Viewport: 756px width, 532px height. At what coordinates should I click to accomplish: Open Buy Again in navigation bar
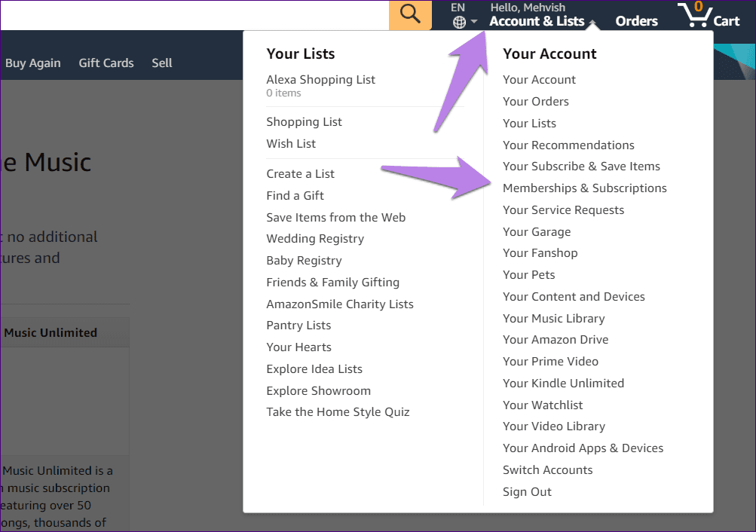32,63
